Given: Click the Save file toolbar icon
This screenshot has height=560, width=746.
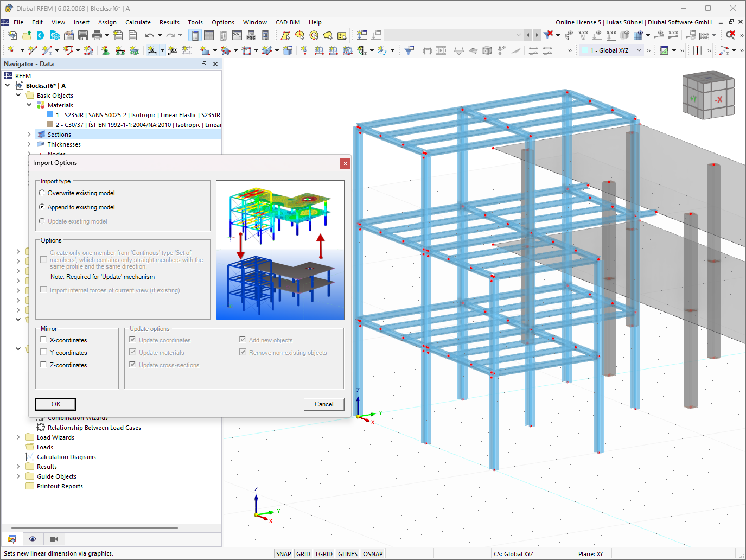Looking at the screenshot, I should (x=83, y=35).
